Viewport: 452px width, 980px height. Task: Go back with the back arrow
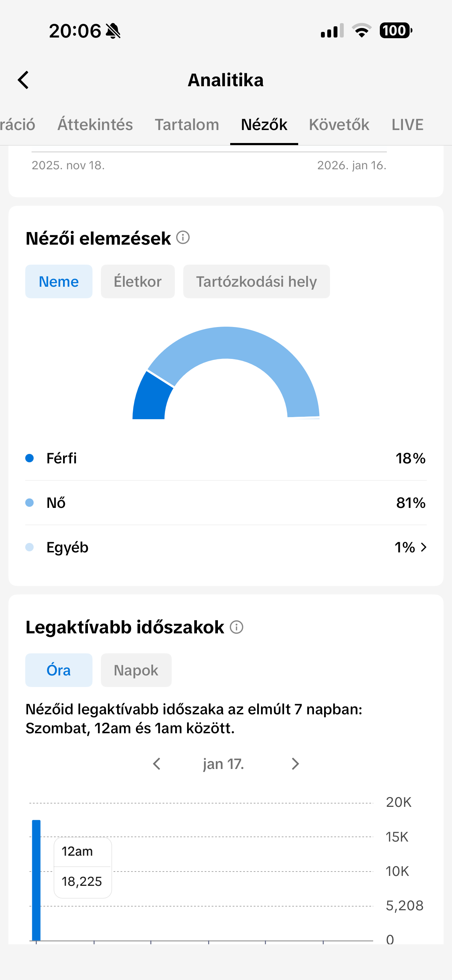[x=23, y=80]
